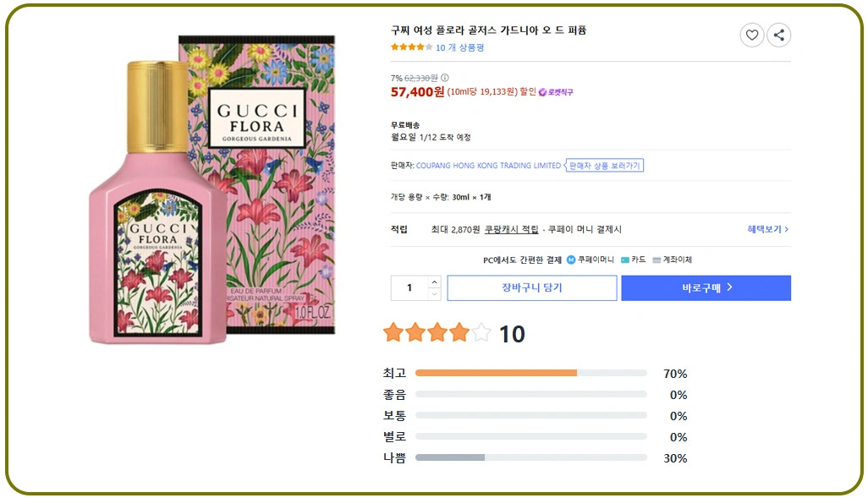This screenshot has height=498, width=868.
Task: Click the card payment icon
Action: [x=625, y=260]
